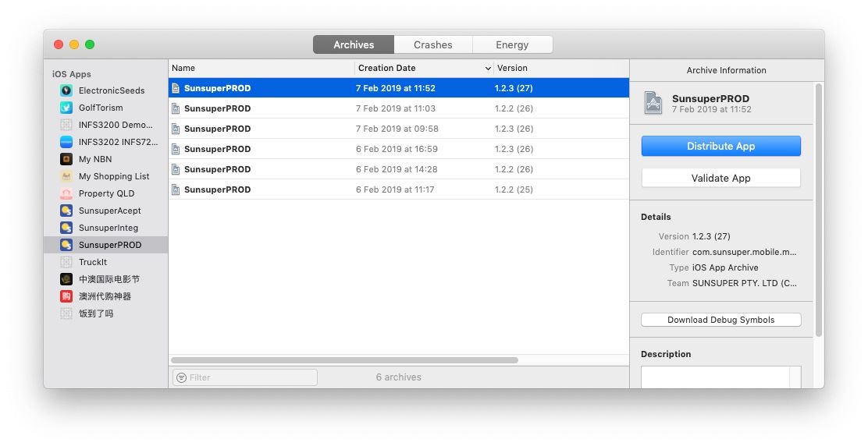
Task: Click archive file icon for 6 Feb 16:59 row
Action: point(176,149)
